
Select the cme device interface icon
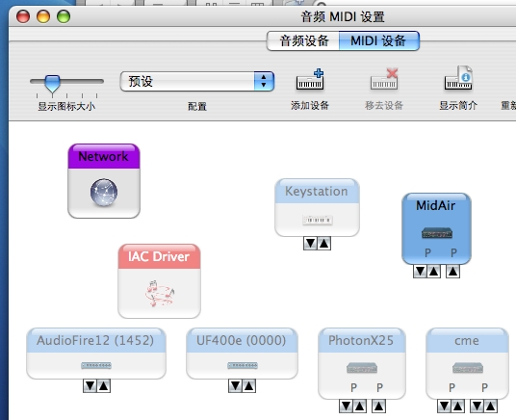pos(468,368)
